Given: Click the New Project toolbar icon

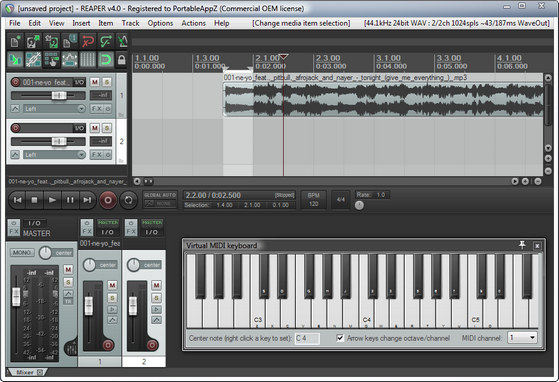Looking at the screenshot, I should [x=15, y=42].
